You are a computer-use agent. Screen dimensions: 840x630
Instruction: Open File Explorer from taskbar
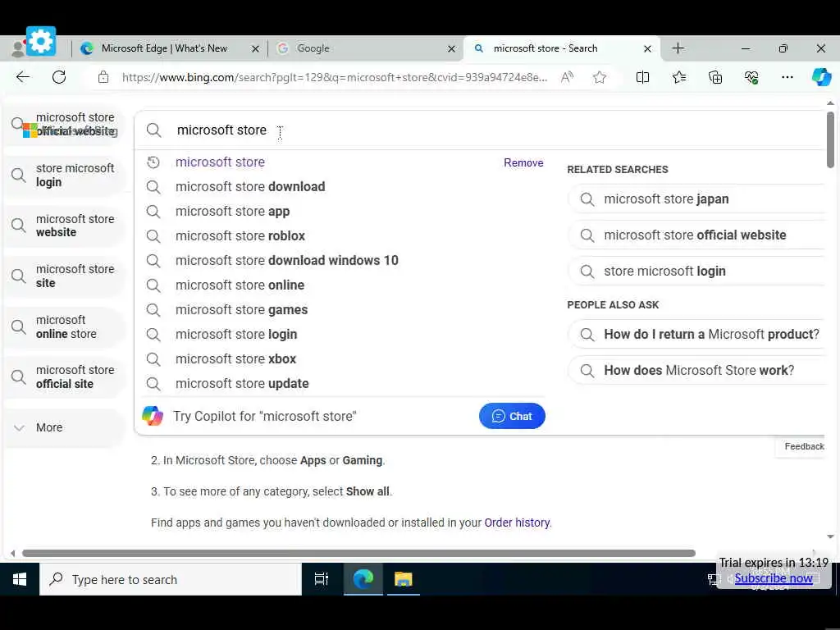pos(404,579)
